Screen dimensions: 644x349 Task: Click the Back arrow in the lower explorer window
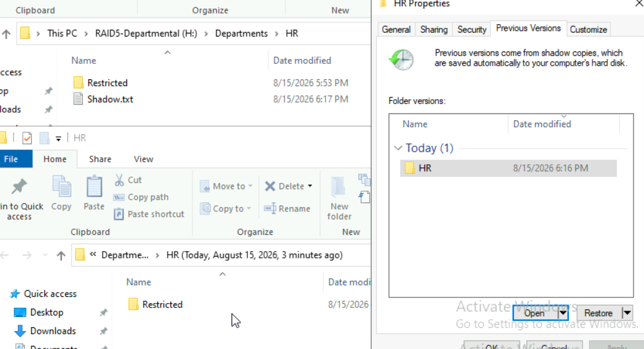[5, 255]
